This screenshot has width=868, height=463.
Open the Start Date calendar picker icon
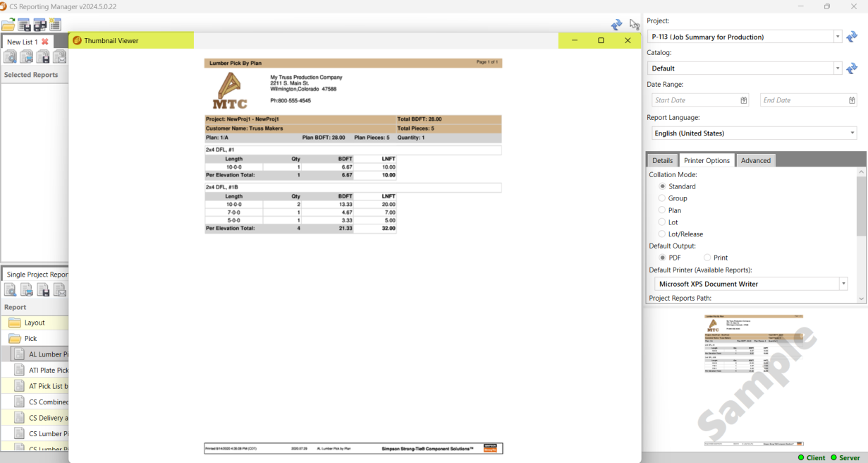(744, 100)
